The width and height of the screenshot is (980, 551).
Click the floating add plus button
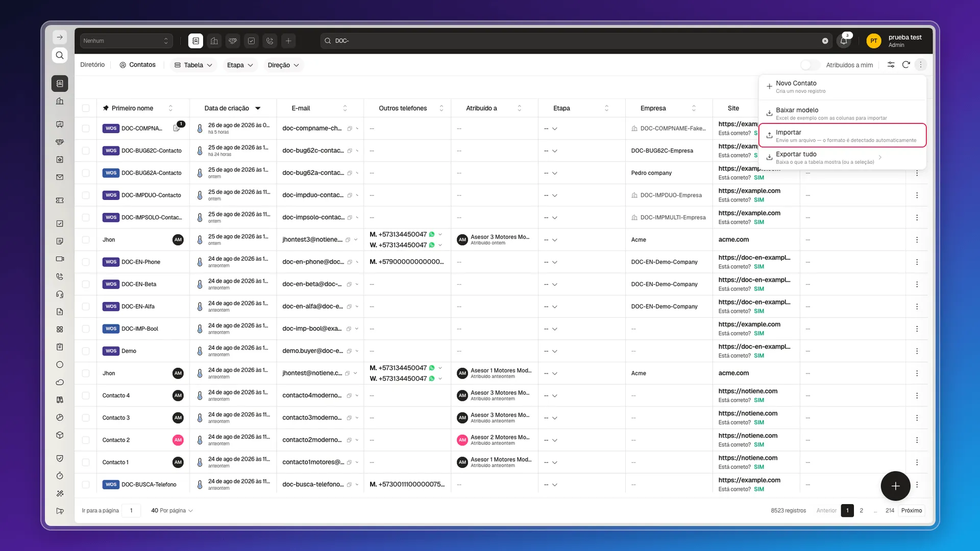coord(895,486)
